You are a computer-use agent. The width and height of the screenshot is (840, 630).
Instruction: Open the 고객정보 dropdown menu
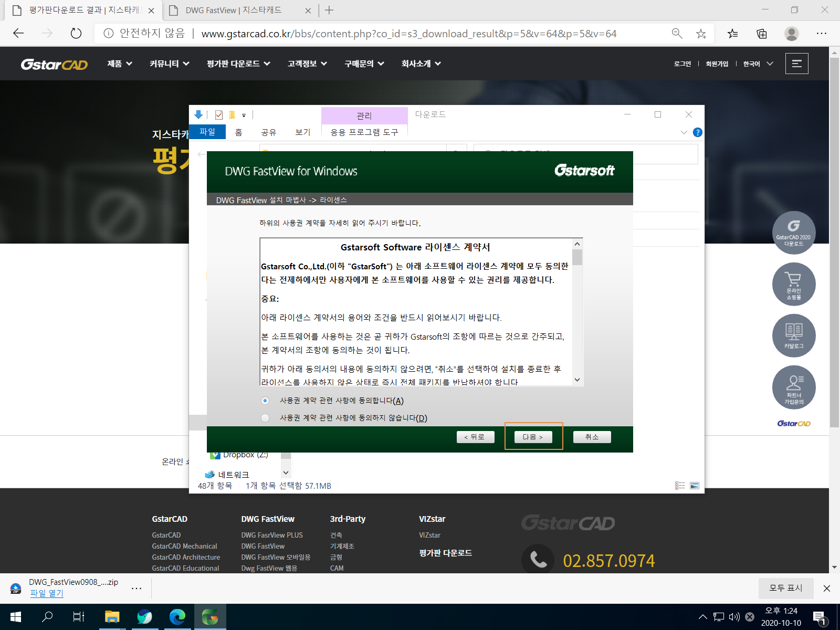point(307,64)
